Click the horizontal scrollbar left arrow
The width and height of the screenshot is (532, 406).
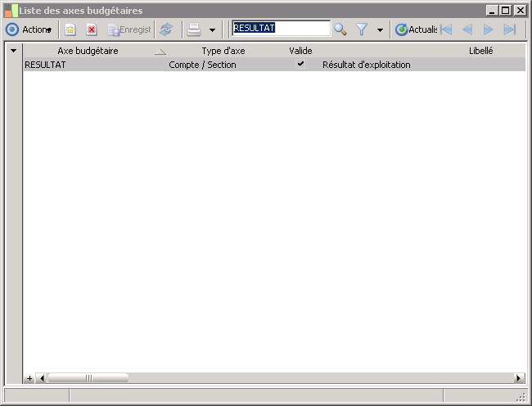[42, 378]
